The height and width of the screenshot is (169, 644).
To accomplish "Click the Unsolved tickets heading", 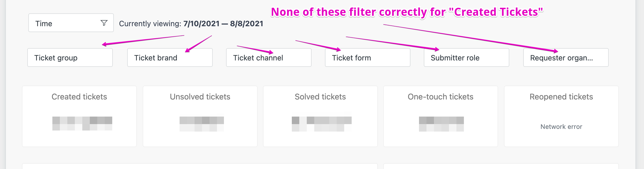I will click(200, 97).
